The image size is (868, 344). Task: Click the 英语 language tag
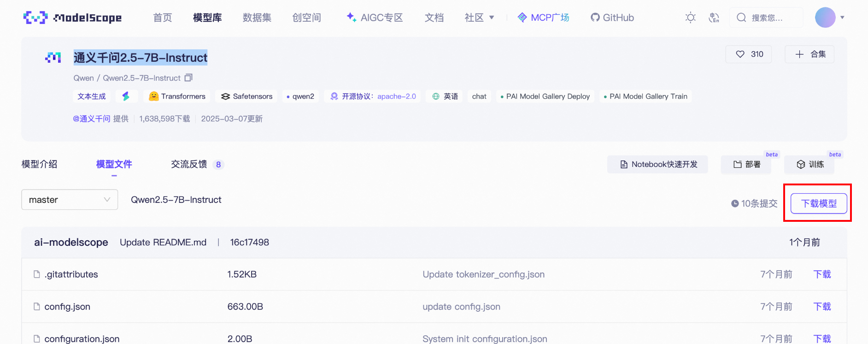click(x=445, y=96)
